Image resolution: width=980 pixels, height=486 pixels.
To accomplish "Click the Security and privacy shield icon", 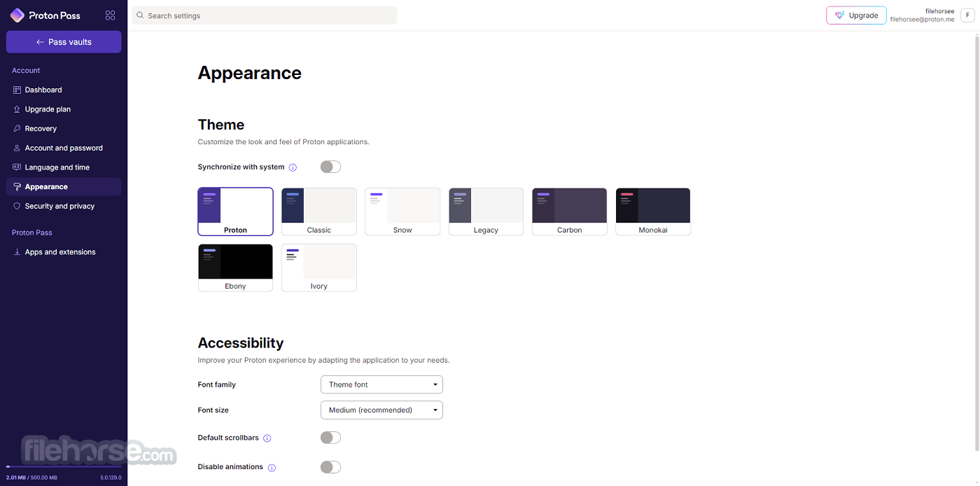I will [17, 206].
